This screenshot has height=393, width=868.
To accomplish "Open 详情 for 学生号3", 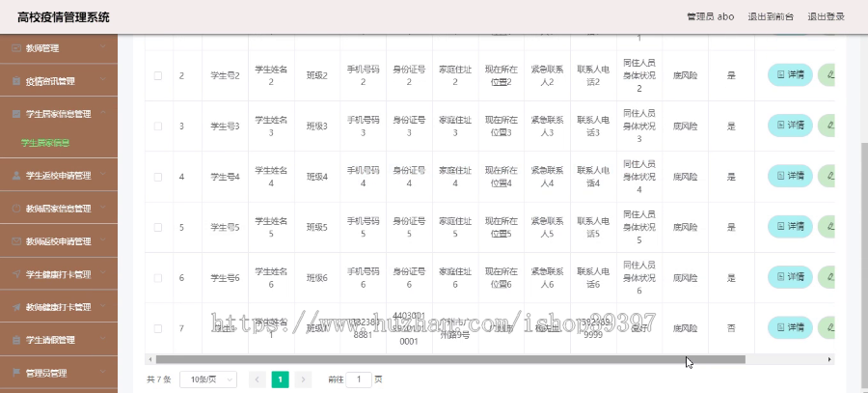I will (x=790, y=126).
